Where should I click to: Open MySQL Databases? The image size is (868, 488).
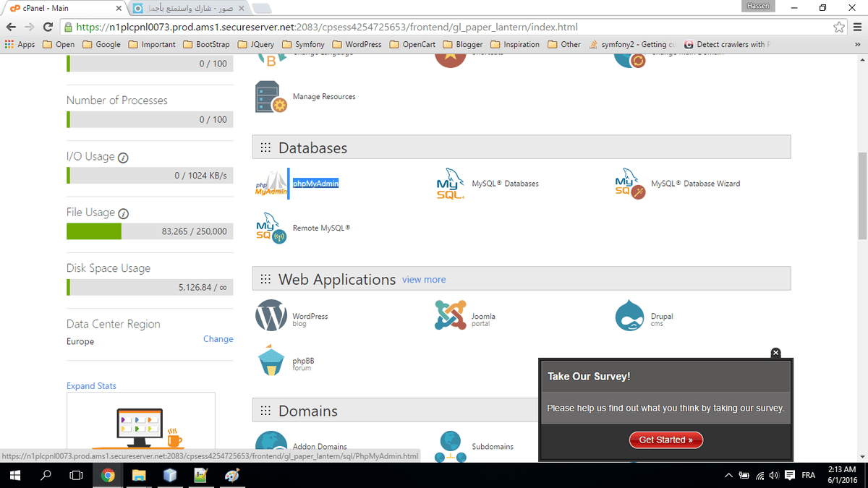click(x=506, y=184)
